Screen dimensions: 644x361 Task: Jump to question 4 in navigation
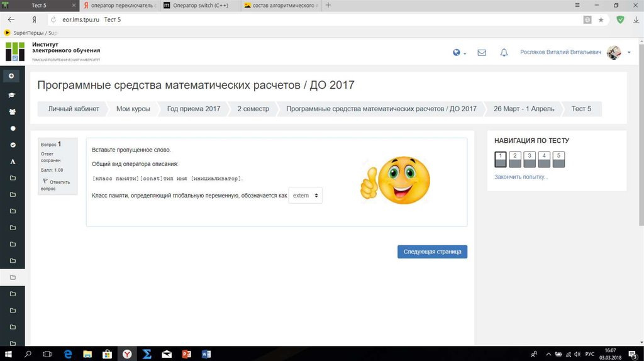tap(544, 159)
